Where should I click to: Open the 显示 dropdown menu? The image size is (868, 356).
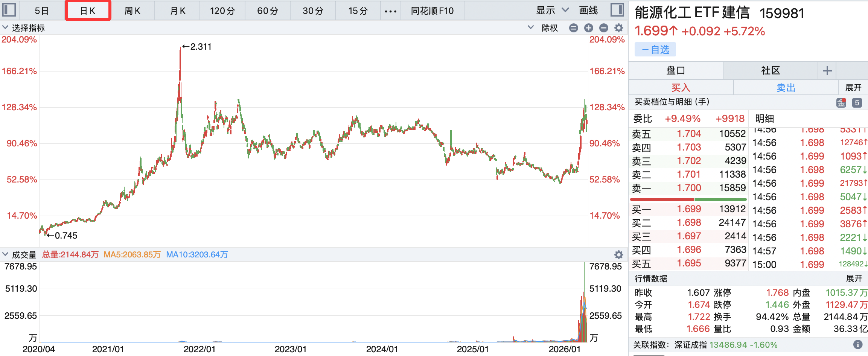click(552, 11)
